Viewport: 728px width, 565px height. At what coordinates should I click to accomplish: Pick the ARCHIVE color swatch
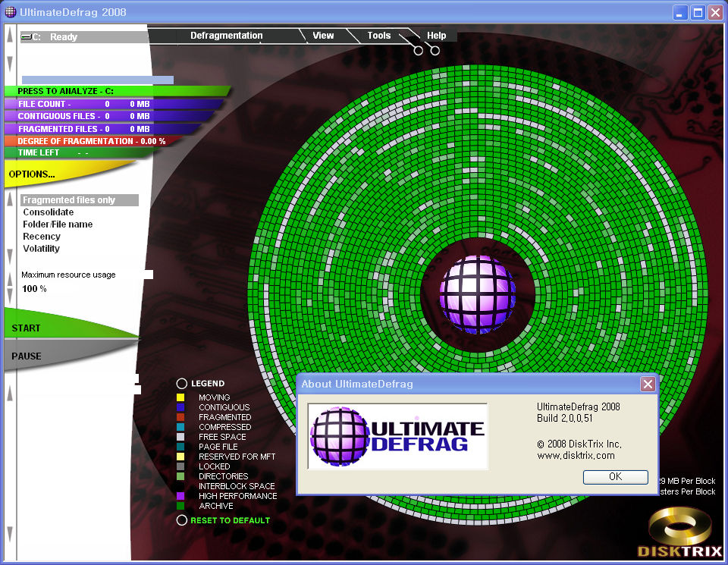point(180,506)
